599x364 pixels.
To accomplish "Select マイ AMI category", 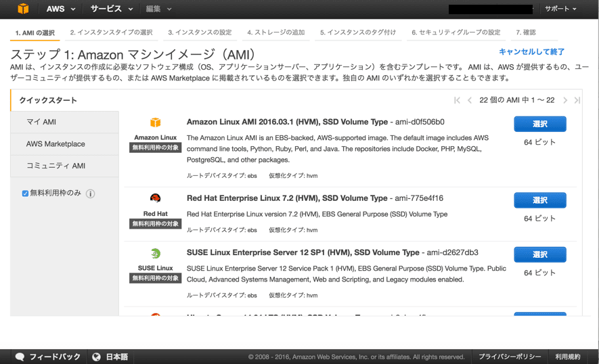I will pos(64,122).
